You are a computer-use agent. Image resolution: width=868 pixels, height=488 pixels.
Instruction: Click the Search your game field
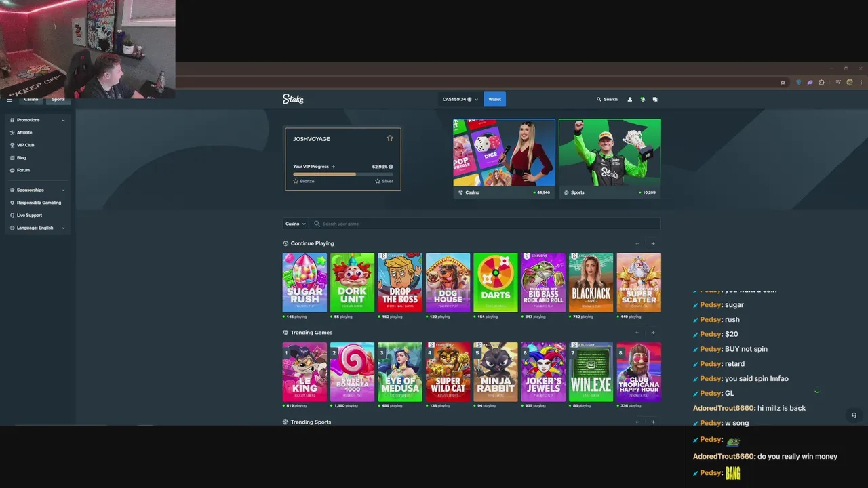(485, 224)
